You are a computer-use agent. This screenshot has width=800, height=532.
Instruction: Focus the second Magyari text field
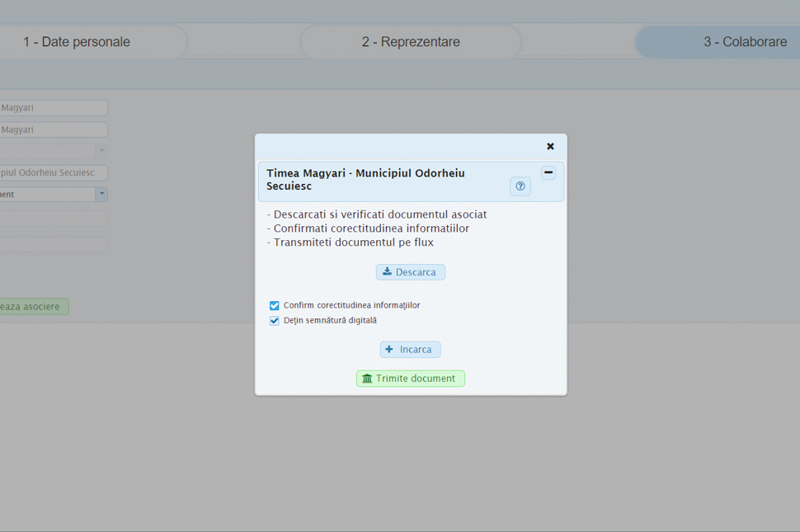point(52,130)
